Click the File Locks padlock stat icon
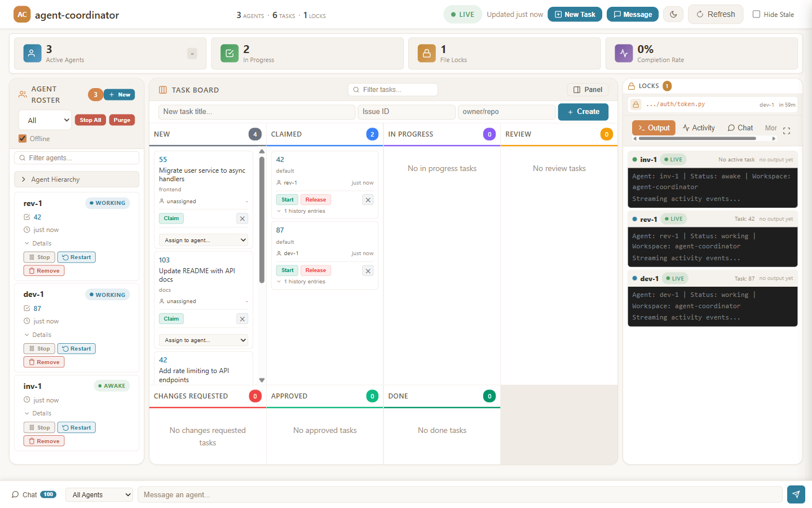Image resolution: width=812 pixels, height=508 pixels. click(x=427, y=54)
